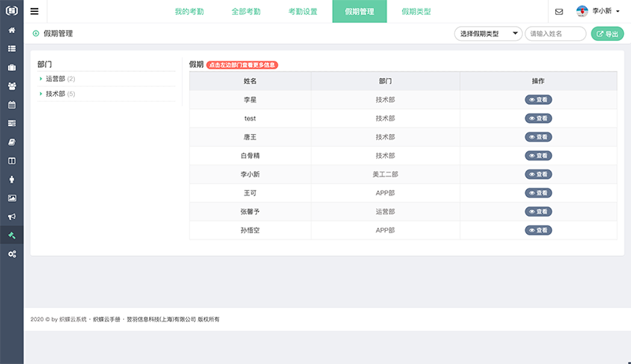
Task: Click the name cell 张馨予
Action: 250,212
